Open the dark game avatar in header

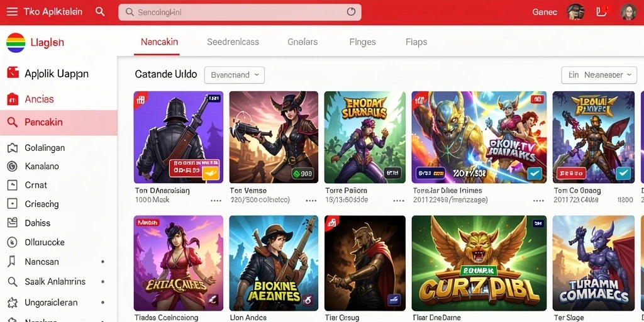click(x=575, y=12)
